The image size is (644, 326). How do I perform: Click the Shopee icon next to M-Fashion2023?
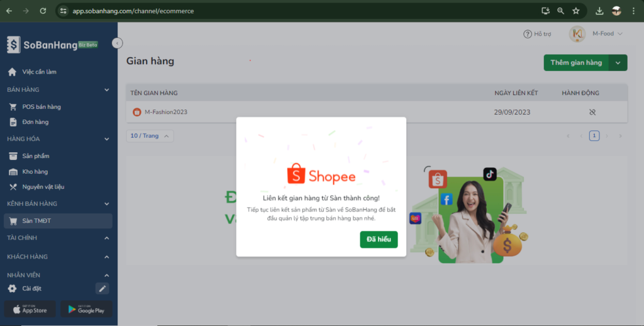coord(136,112)
